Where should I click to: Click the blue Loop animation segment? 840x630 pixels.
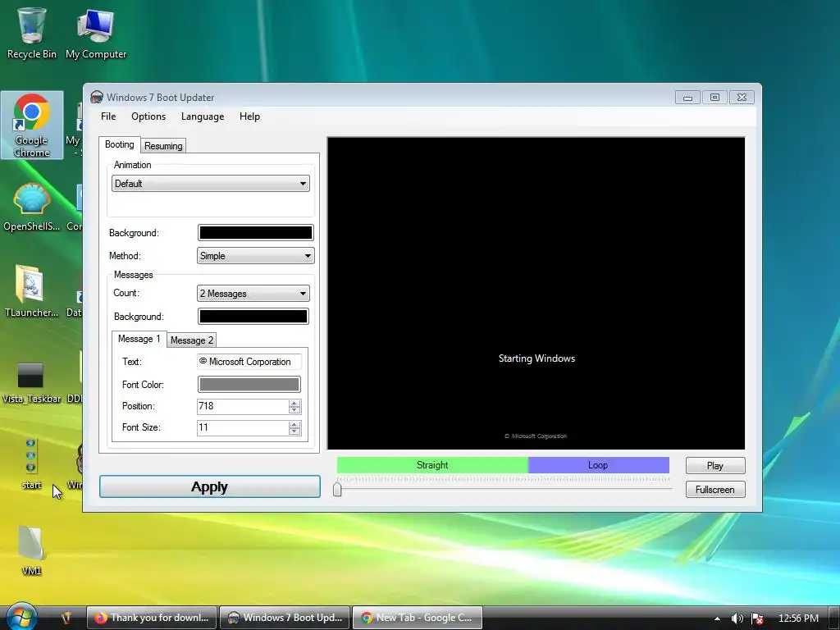click(x=598, y=465)
